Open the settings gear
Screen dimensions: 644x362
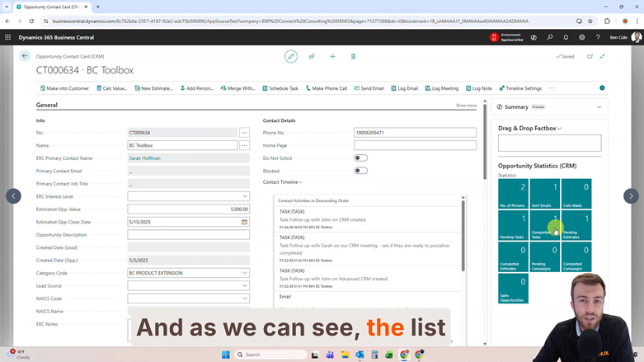coord(581,37)
